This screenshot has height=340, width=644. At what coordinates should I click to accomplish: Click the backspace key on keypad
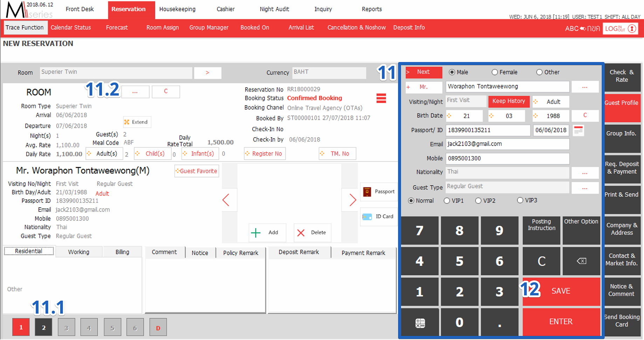pyautogui.click(x=581, y=261)
